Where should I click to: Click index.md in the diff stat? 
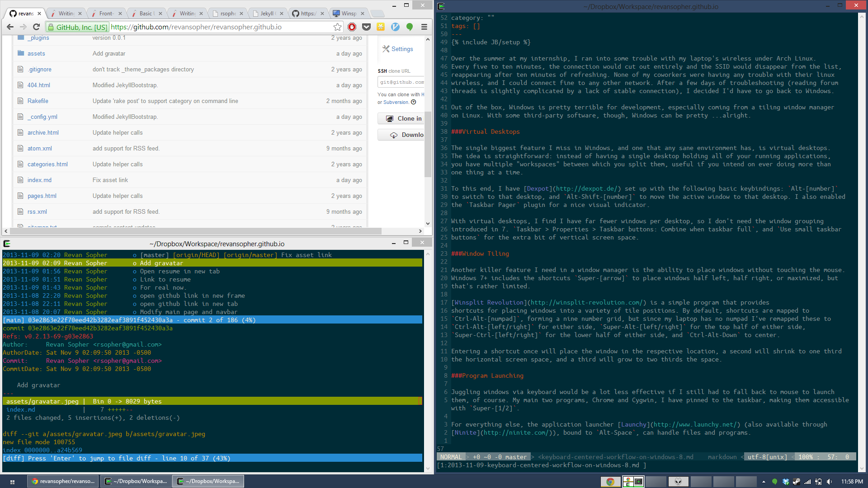21,409
